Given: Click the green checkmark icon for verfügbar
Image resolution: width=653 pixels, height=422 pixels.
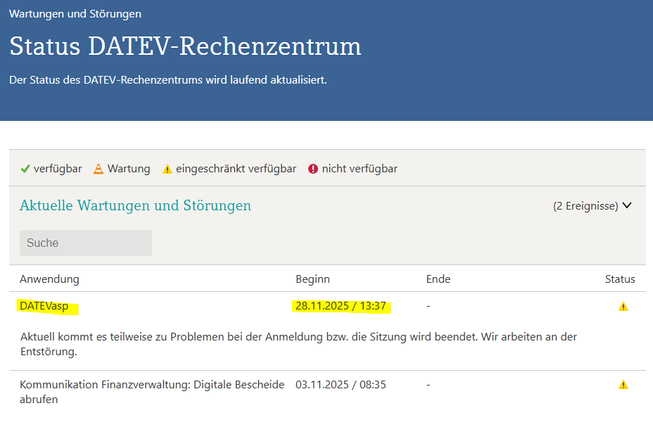Looking at the screenshot, I should (x=25, y=169).
